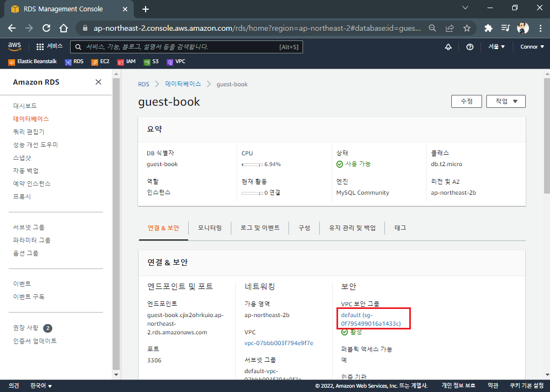Click the browser address bar URL

click(x=257, y=28)
